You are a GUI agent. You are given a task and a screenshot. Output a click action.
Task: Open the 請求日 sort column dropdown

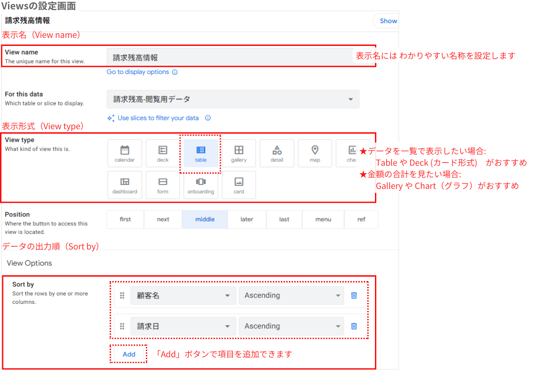[x=183, y=326]
